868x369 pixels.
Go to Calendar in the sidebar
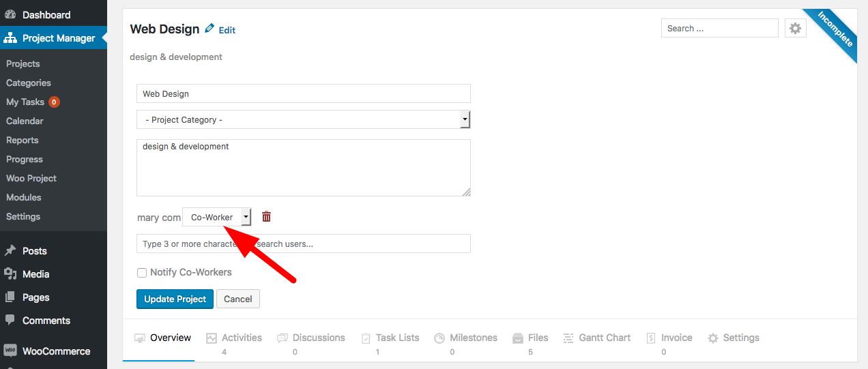25,121
